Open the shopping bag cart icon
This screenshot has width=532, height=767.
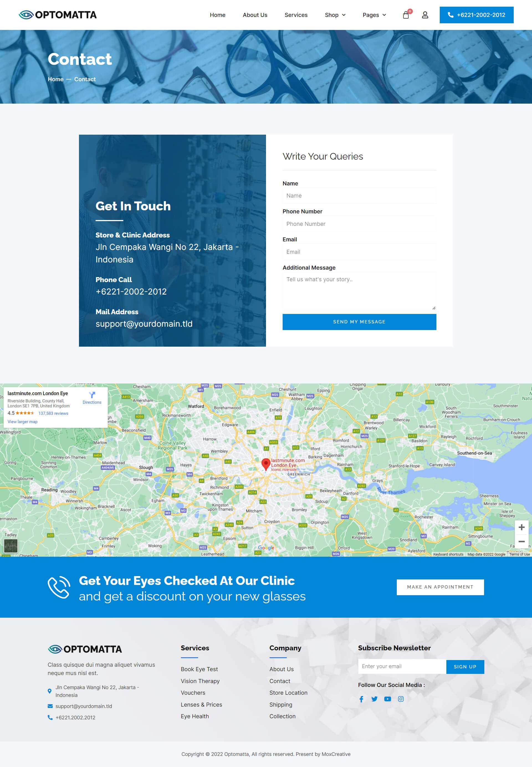point(406,15)
